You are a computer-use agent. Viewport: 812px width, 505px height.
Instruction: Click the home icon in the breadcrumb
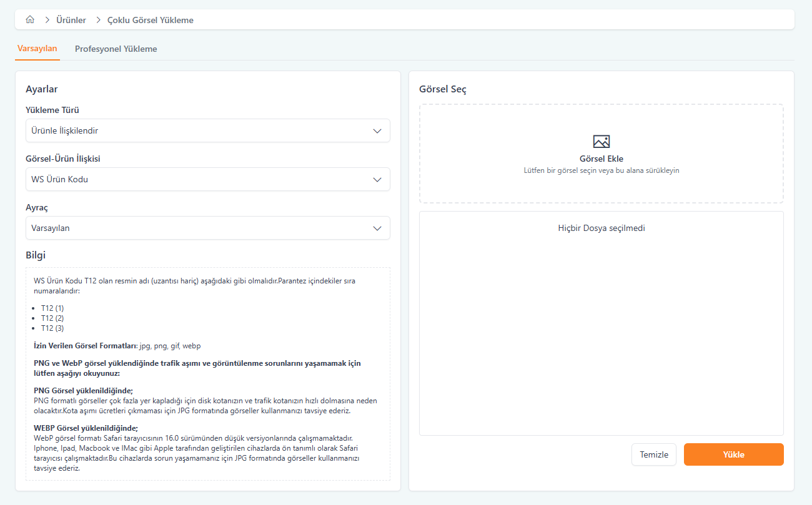30,20
